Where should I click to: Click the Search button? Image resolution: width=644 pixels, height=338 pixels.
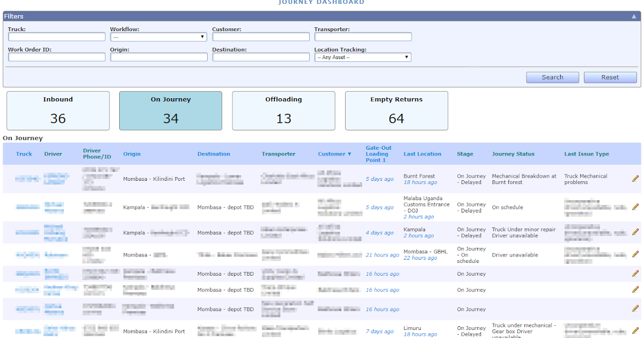(x=552, y=77)
